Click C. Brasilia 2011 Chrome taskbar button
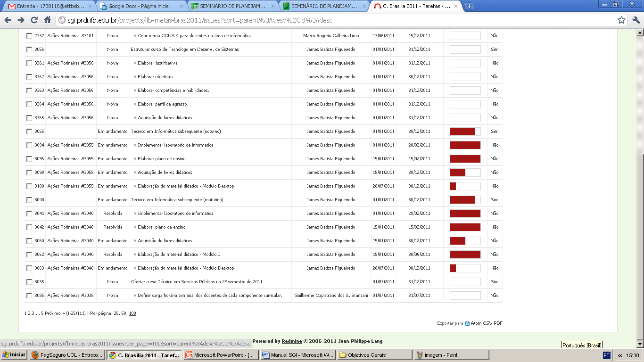The height and width of the screenshot is (362, 644). click(144, 355)
